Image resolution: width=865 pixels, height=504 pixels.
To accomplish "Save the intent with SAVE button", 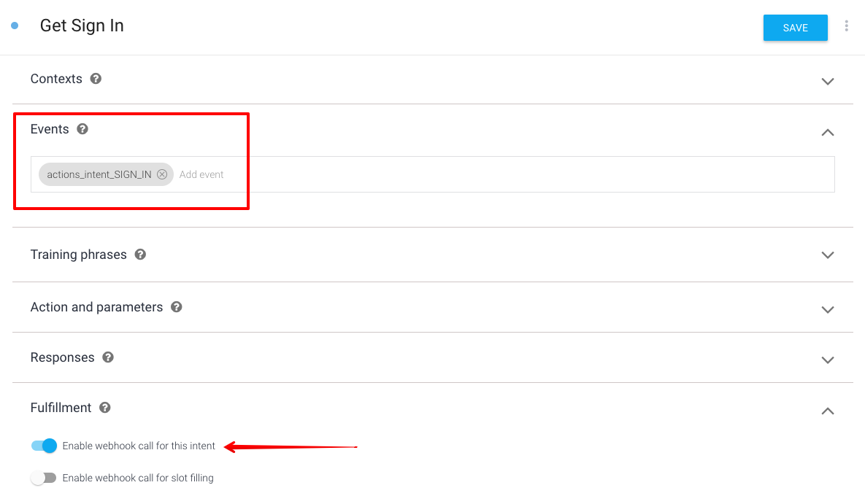I will pyautogui.click(x=795, y=28).
